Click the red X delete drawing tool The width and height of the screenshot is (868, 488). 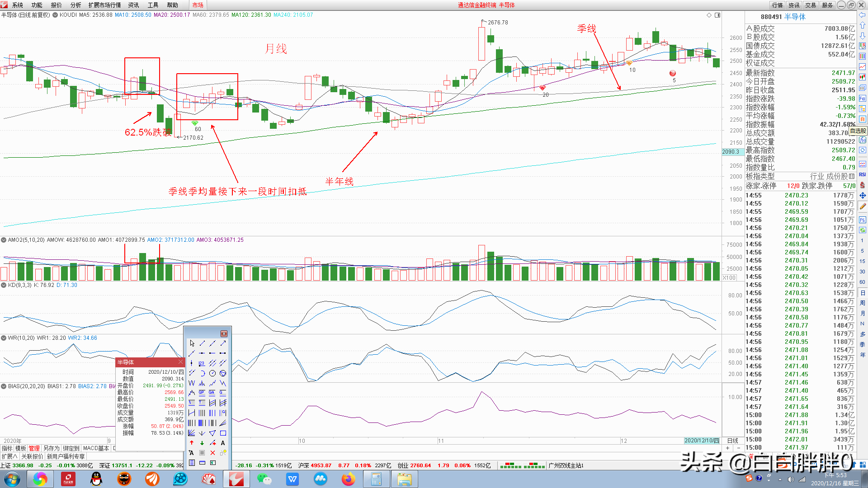click(x=212, y=453)
